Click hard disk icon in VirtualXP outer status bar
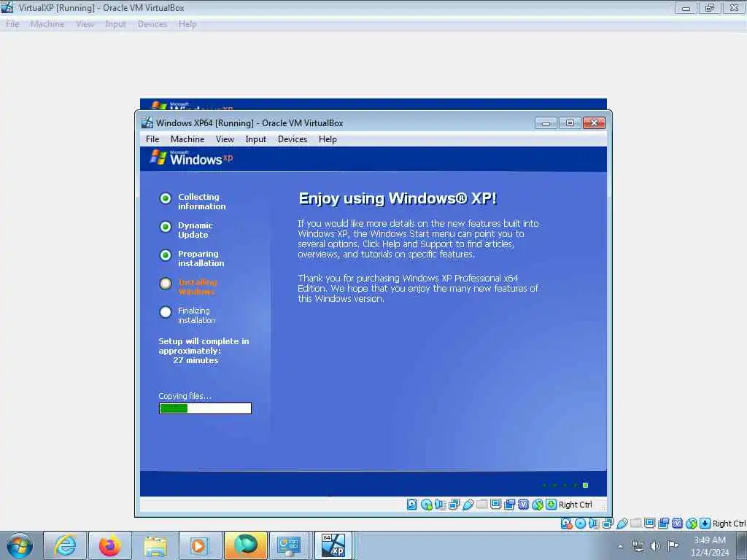 (566, 524)
